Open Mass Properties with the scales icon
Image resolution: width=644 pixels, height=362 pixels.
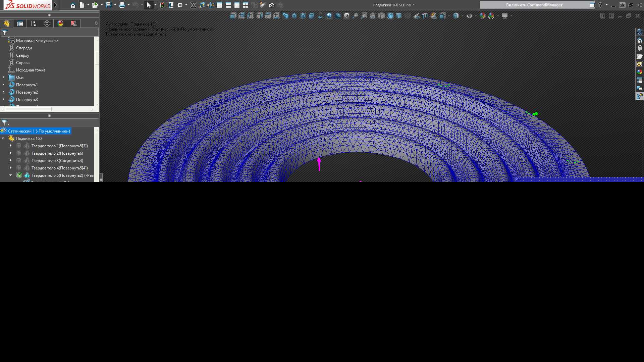pyautogui.click(x=211, y=5)
